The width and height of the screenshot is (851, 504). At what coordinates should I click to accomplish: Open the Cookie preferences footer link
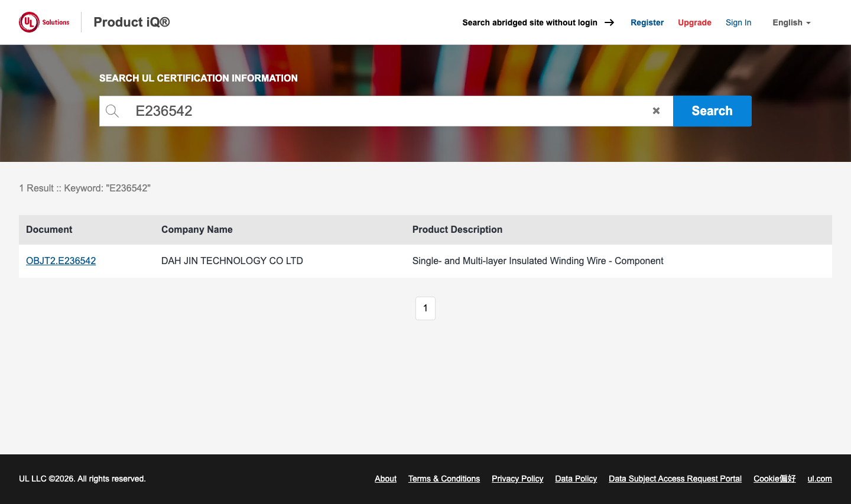[x=774, y=479]
